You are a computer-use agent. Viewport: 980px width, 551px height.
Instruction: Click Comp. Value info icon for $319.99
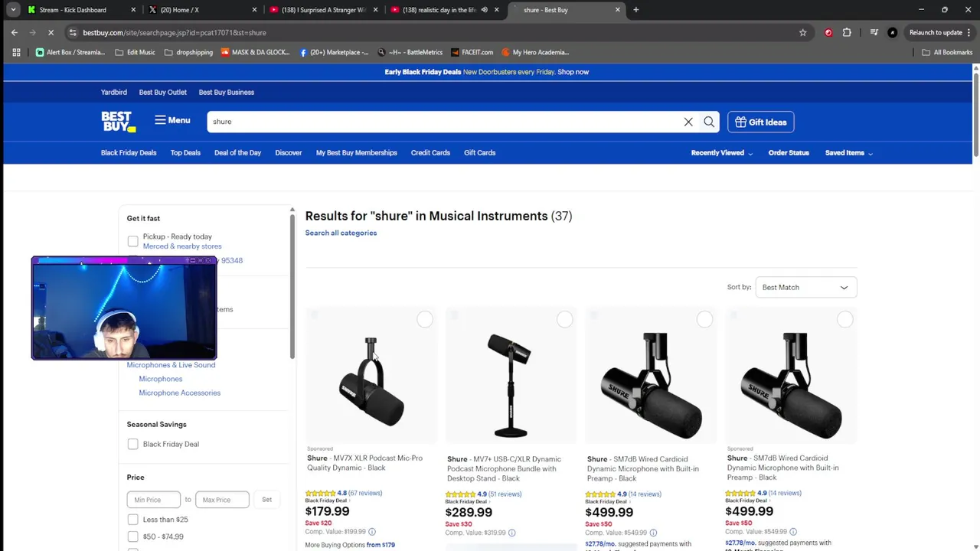coord(512,533)
